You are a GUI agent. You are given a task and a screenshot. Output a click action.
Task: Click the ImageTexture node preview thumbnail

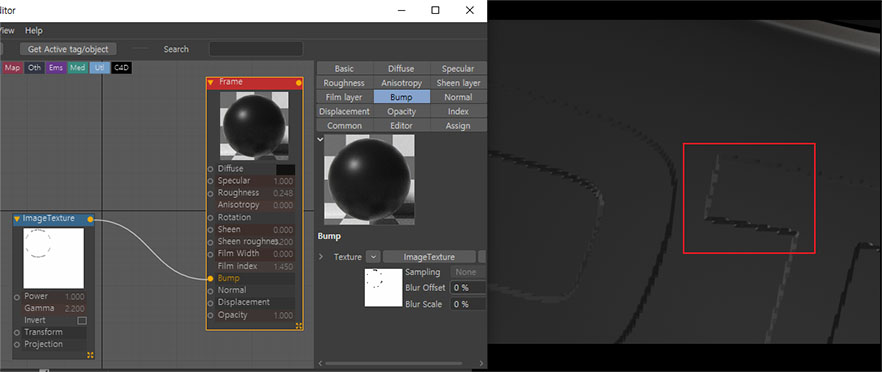(x=53, y=258)
